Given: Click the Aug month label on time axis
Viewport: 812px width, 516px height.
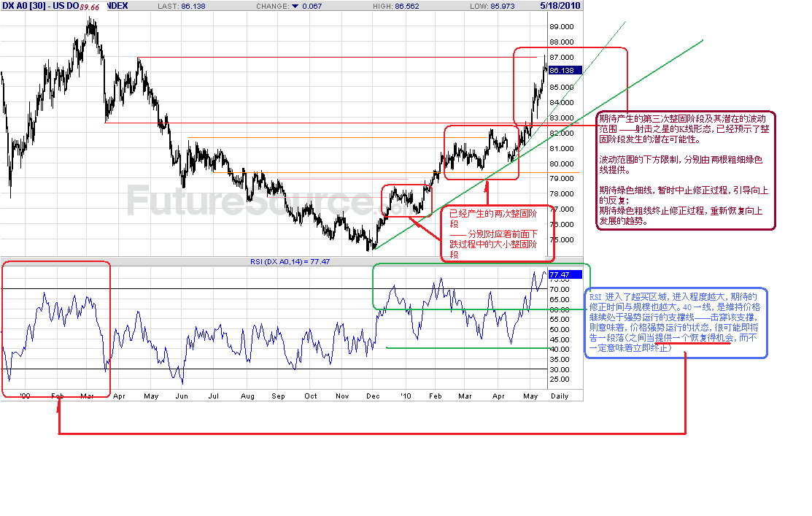Looking at the screenshot, I should tap(247, 396).
